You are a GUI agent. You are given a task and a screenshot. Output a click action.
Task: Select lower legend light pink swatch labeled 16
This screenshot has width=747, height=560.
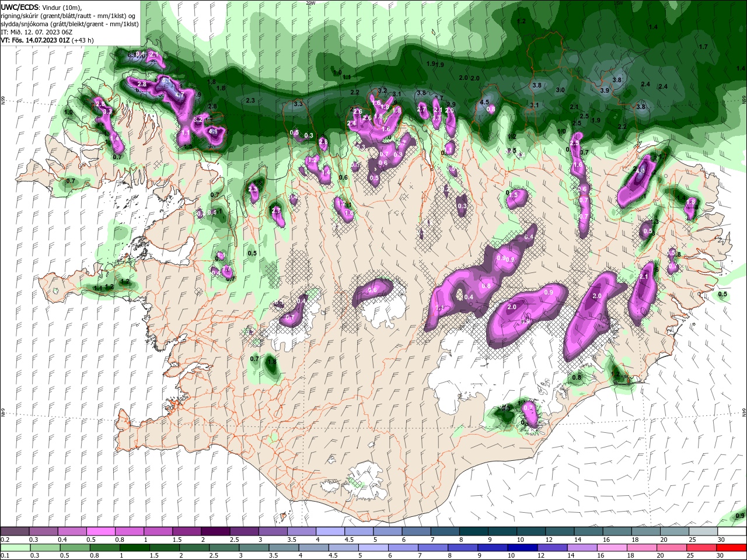[x=612, y=547]
